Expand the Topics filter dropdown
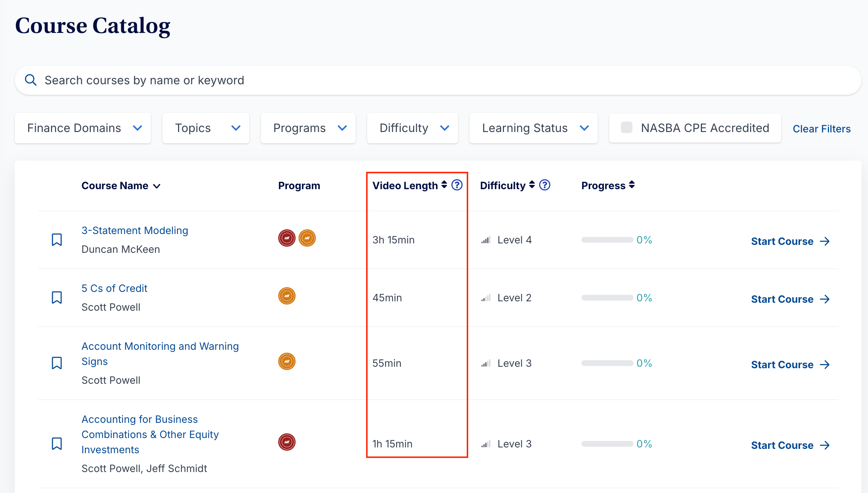This screenshot has width=868, height=493. click(206, 128)
